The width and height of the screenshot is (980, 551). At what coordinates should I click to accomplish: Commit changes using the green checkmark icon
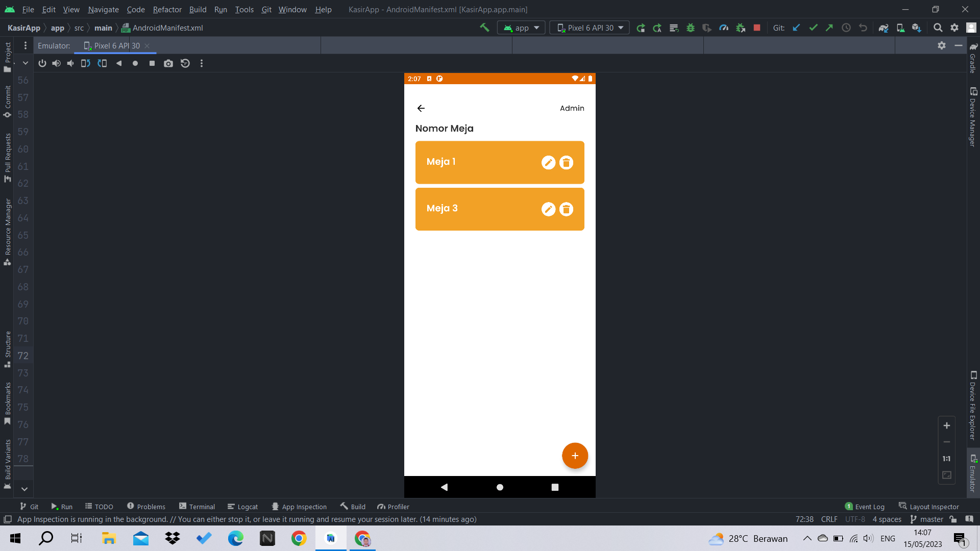click(813, 28)
